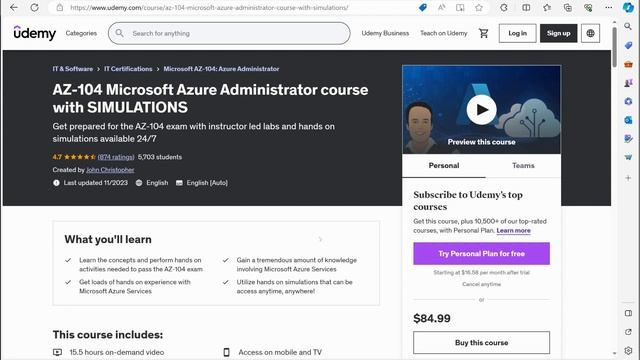Click the Log in button
The height and width of the screenshot is (360, 640).
[517, 33]
